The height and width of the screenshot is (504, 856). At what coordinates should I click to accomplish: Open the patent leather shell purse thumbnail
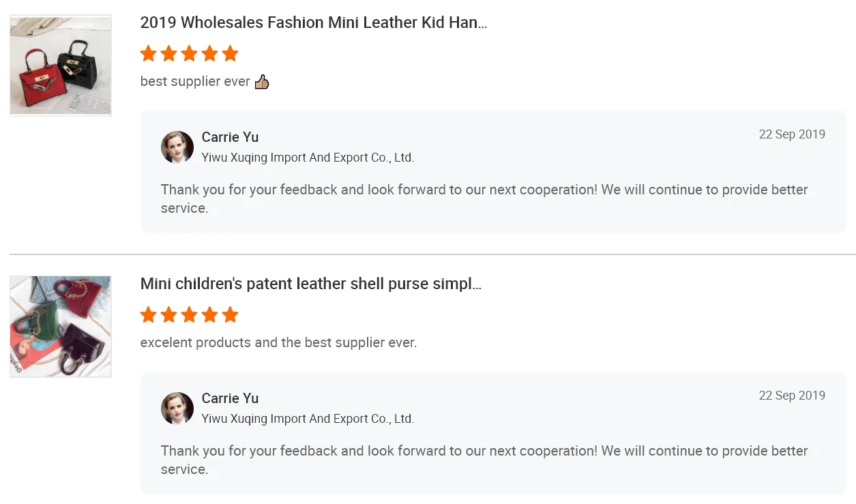click(x=61, y=327)
